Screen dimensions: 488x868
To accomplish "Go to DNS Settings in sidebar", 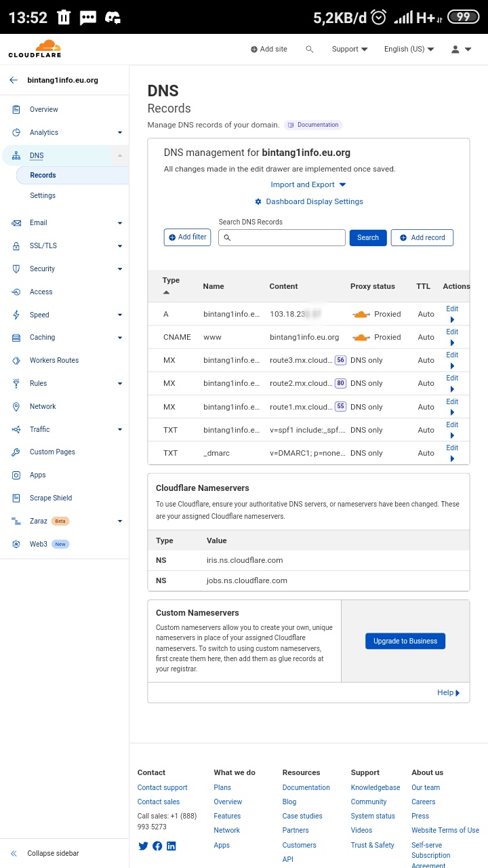I will pyautogui.click(x=43, y=195).
